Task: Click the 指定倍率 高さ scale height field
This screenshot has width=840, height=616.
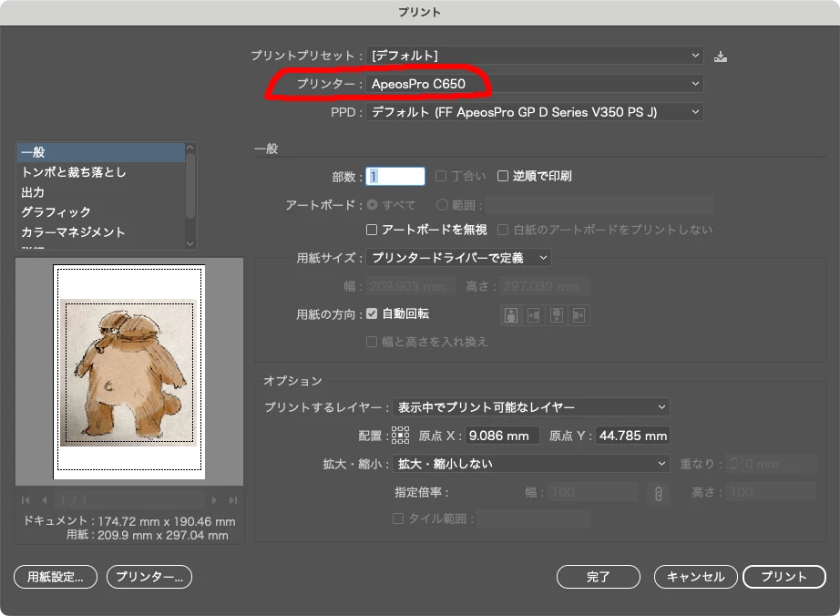Action: click(771, 492)
